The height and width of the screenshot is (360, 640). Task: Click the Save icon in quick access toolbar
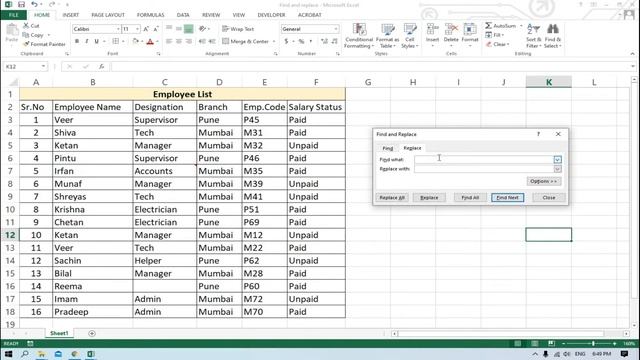tap(21, 4)
